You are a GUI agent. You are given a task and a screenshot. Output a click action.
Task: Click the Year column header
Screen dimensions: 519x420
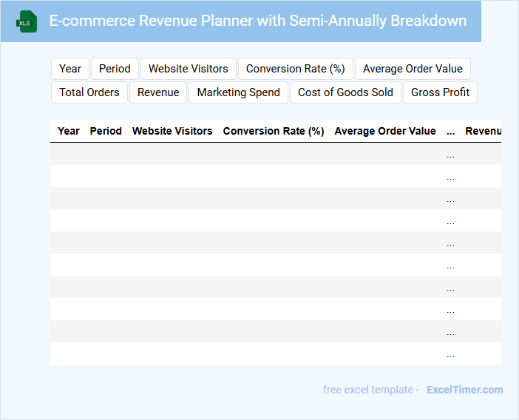(69, 131)
